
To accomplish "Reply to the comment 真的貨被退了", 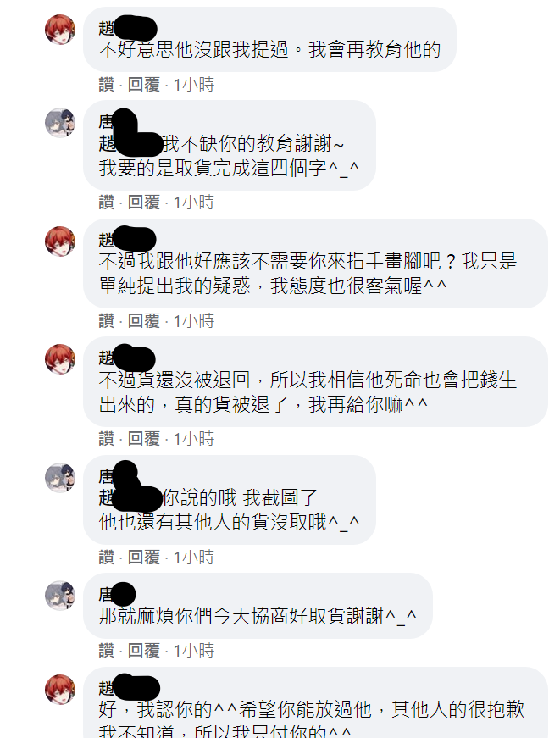I will pyautogui.click(x=144, y=439).
